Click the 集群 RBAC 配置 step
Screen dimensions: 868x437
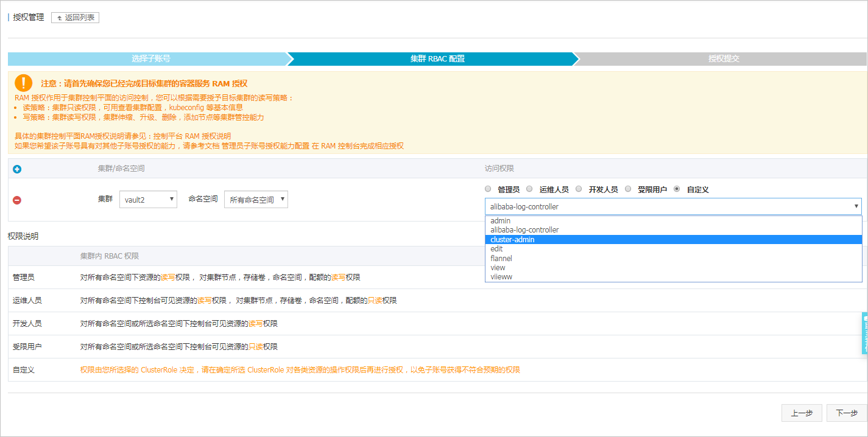pos(437,59)
